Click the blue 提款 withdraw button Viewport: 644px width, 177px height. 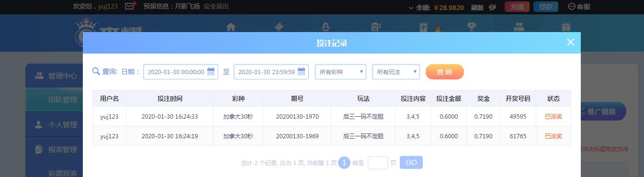tap(546, 7)
